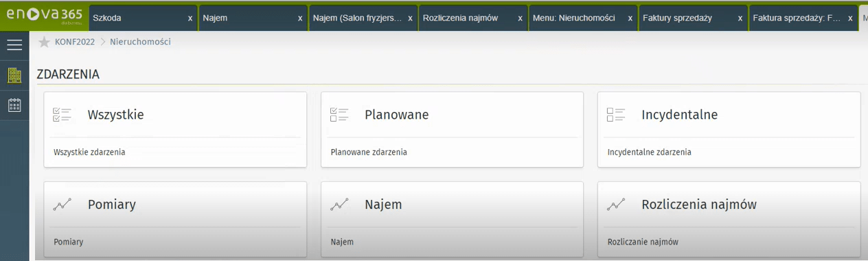
Task: Click the chart icon on Najem card
Action: [x=339, y=204]
